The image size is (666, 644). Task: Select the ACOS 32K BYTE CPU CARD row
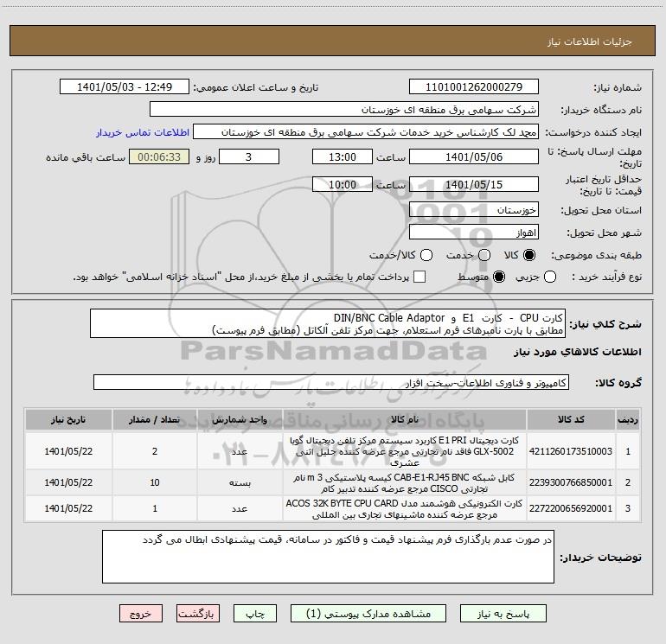[x=333, y=508]
